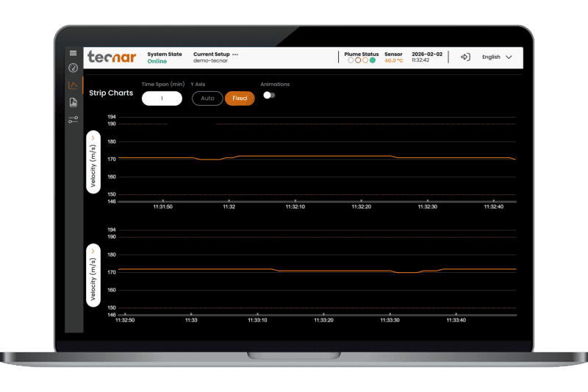Open the English language dropdown
588x392 pixels.
[497, 57]
